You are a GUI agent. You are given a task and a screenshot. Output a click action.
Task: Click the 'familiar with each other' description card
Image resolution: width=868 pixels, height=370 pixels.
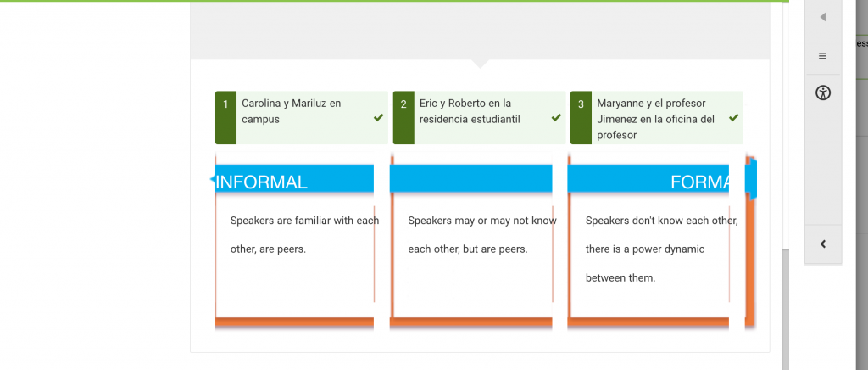[x=295, y=242]
